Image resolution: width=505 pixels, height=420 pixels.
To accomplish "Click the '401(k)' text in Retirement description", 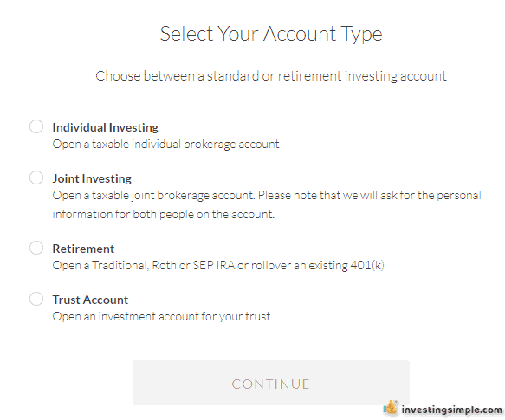I will point(367,265).
